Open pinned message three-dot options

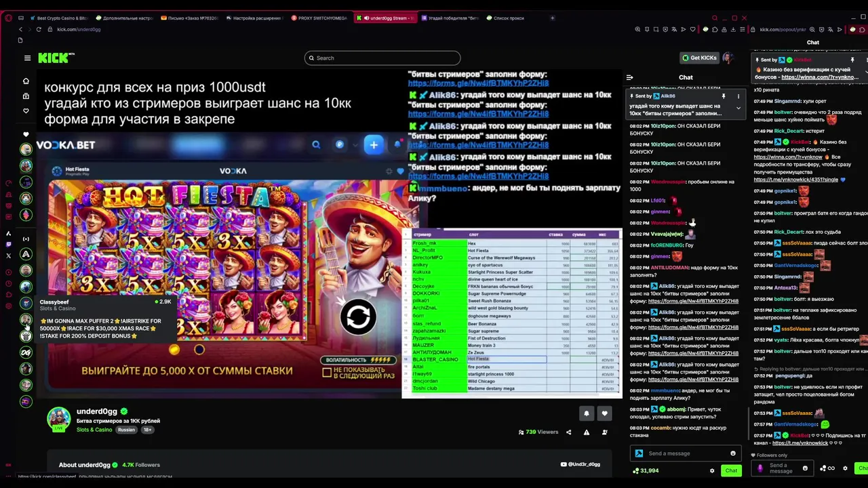click(738, 96)
